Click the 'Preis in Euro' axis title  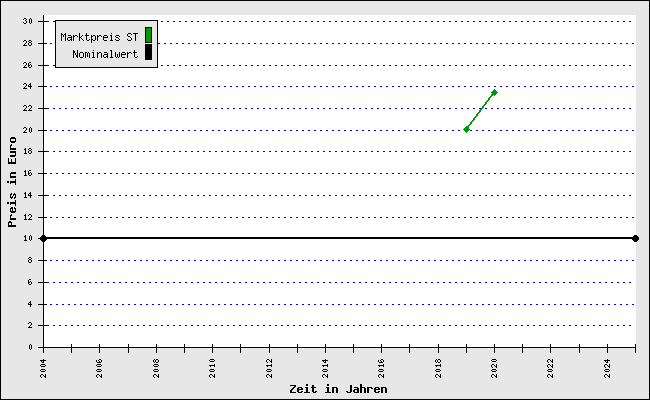click(x=12, y=182)
